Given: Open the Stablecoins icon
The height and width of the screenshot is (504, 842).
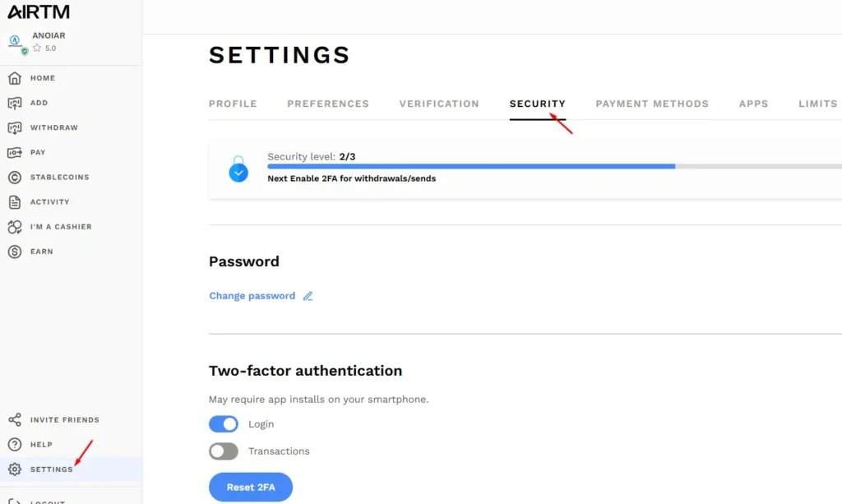Looking at the screenshot, I should tap(14, 177).
